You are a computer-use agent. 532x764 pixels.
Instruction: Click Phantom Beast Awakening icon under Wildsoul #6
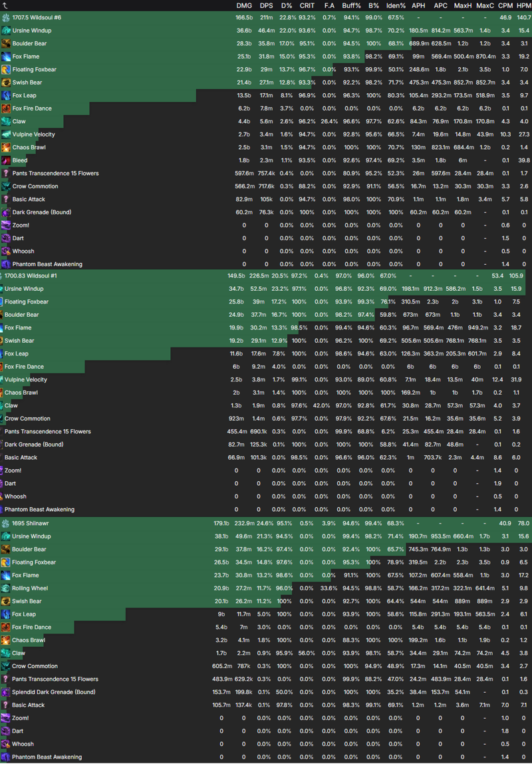point(6,264)
